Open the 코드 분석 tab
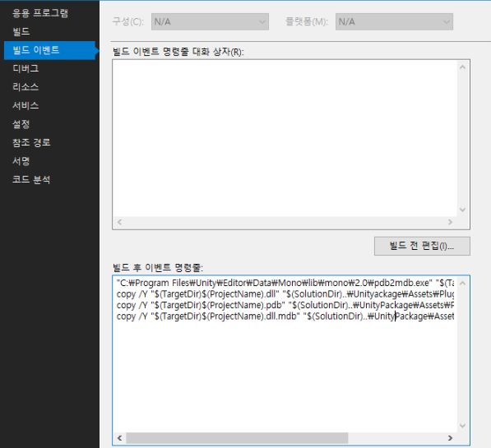The image size is (491, 448). [31, 179]
